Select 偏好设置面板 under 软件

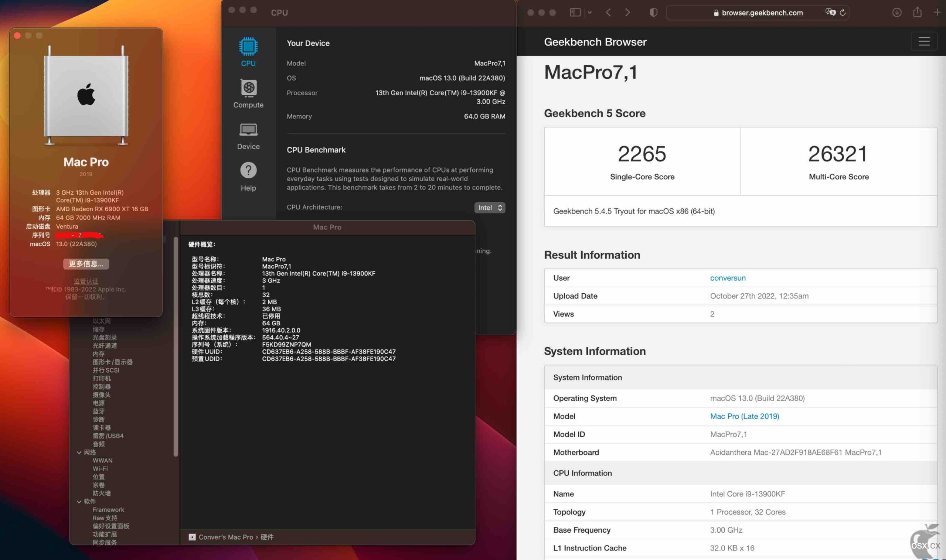(x=111, y=526)
